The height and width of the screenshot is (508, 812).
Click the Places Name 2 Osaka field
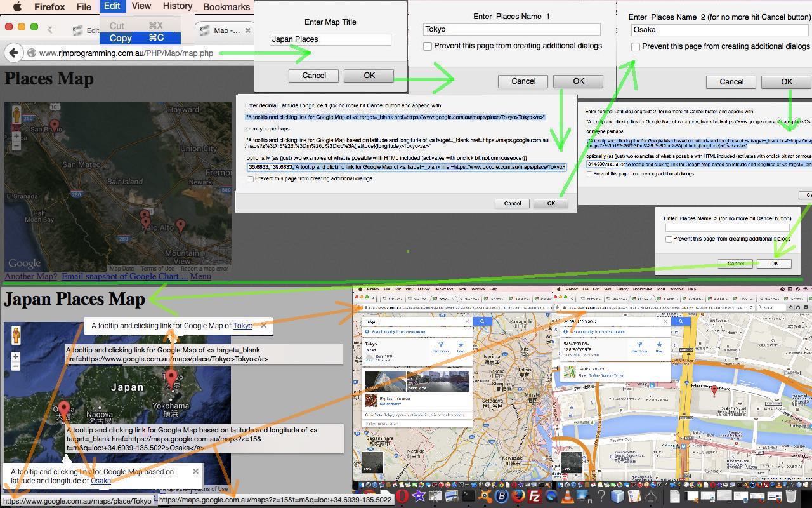721,30
